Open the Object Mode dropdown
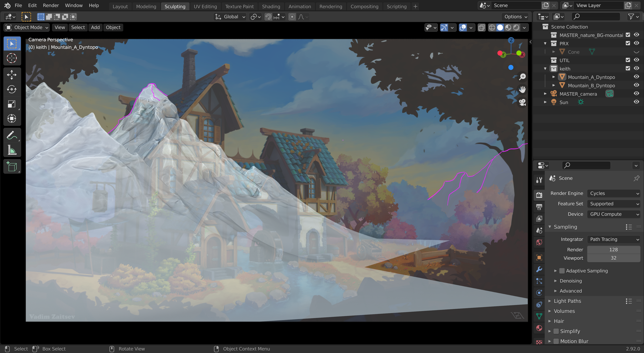Screen dimensions: 644x353 (26, 28)
